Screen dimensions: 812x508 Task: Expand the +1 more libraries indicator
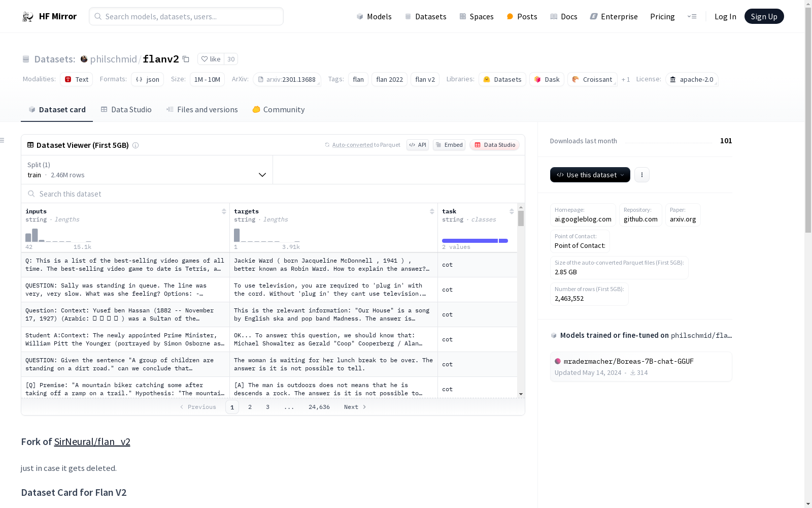(626, 80)
